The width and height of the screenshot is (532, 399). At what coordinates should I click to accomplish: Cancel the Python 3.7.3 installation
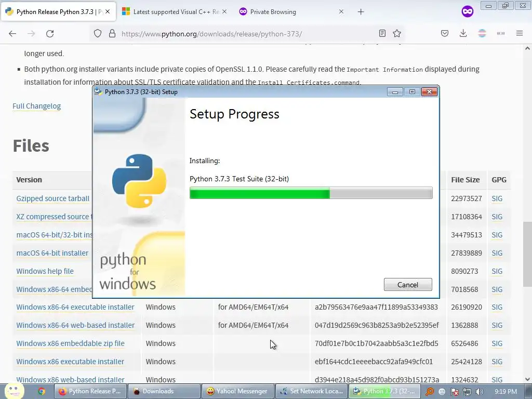[x=408, y=285]
